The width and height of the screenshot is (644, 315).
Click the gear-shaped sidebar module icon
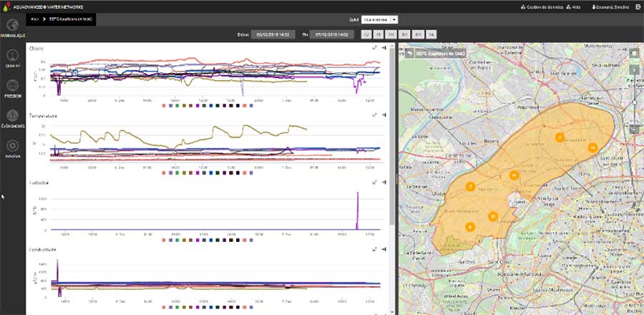[13, 145]
